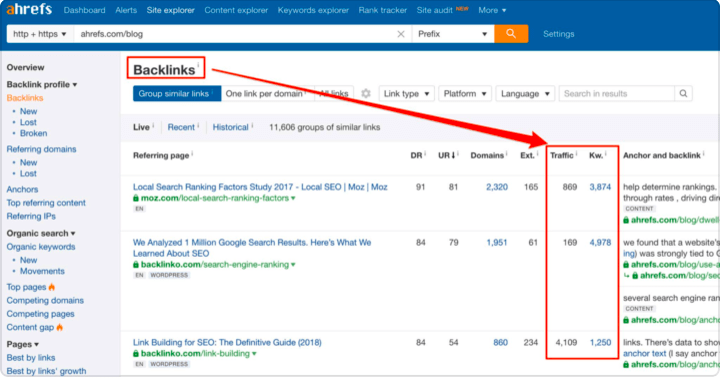723x379 pixels.
Task: Click the 4,978 keywords value
Action: [x=600, y=243]
